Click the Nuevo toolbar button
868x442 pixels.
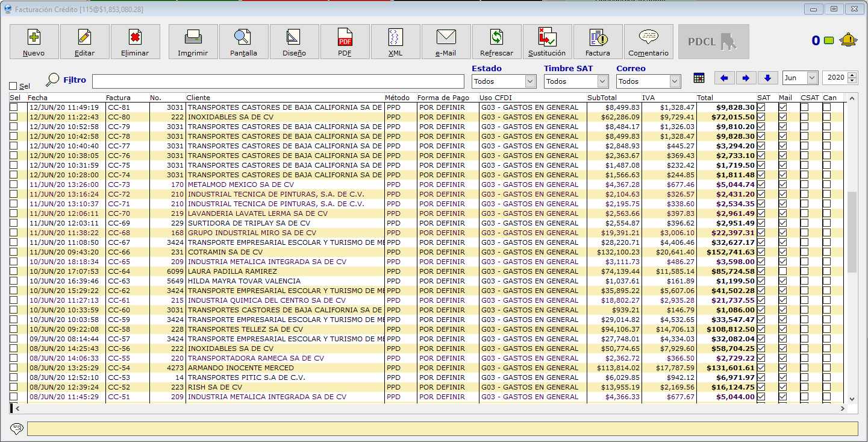pyautogui.click(x=34, y=42)
